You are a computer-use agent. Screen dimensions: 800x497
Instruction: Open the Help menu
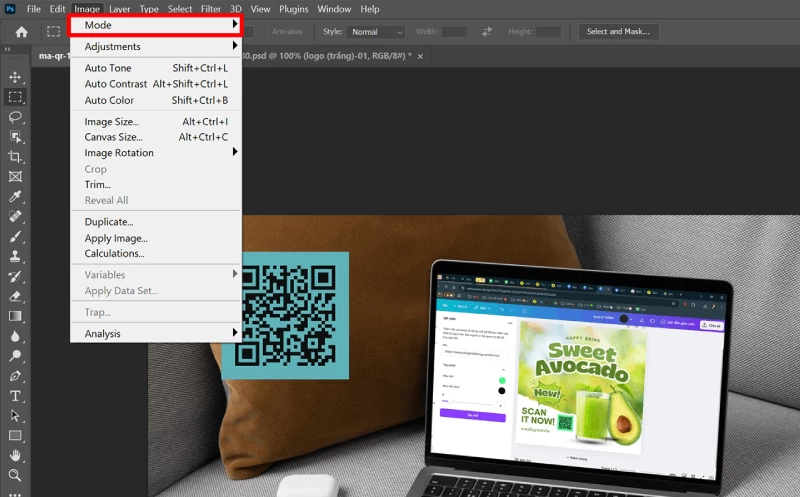370,9
